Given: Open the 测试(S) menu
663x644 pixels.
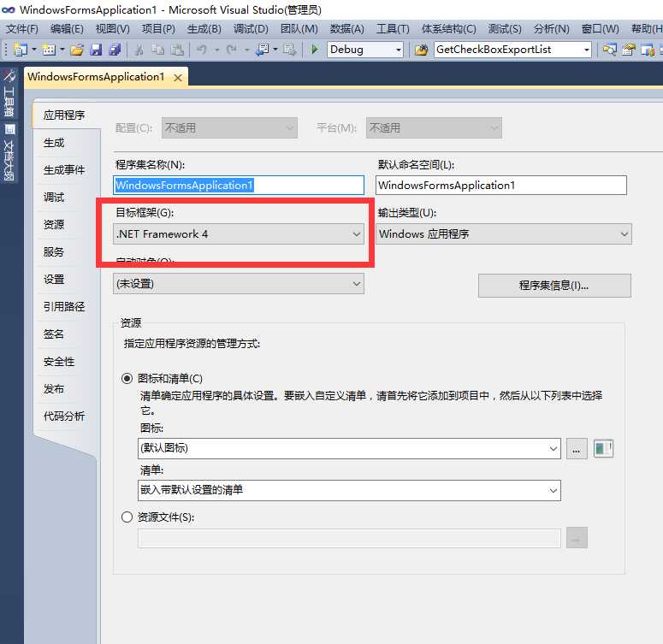Looking at the screenshot, I should 505,29.
